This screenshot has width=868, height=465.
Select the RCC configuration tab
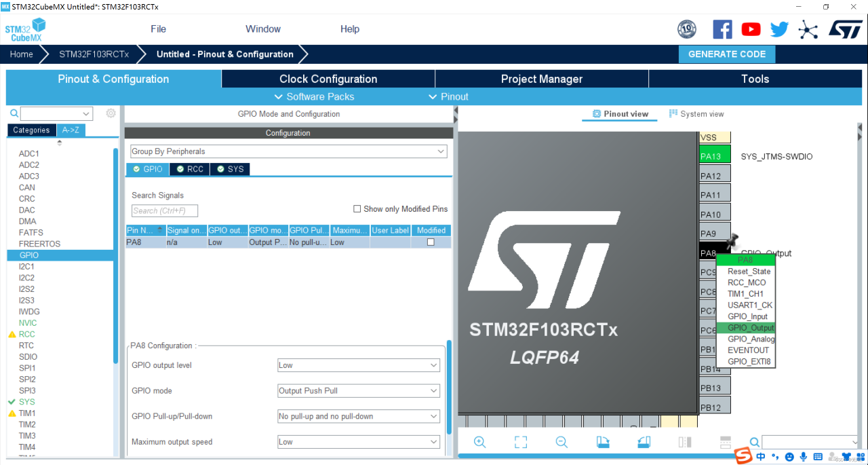pyautogui.click(x=189, y=169)
